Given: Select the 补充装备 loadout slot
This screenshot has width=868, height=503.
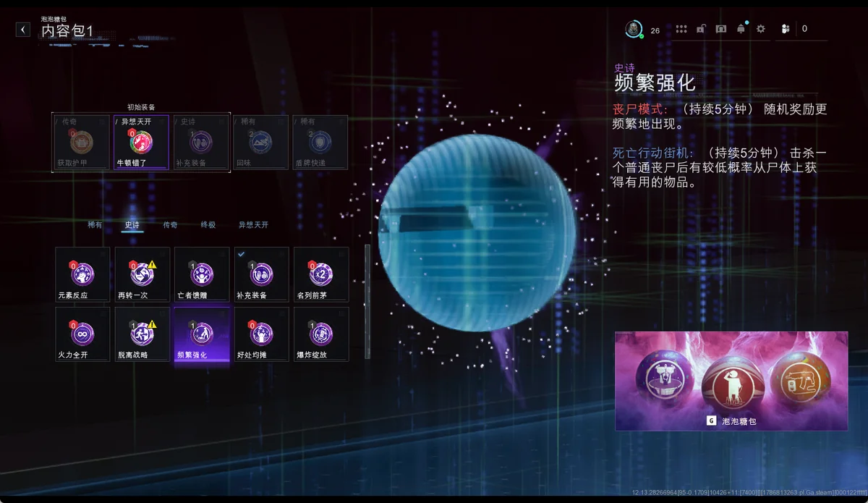Looking at the screenshot, I should [x=201, y=143].
